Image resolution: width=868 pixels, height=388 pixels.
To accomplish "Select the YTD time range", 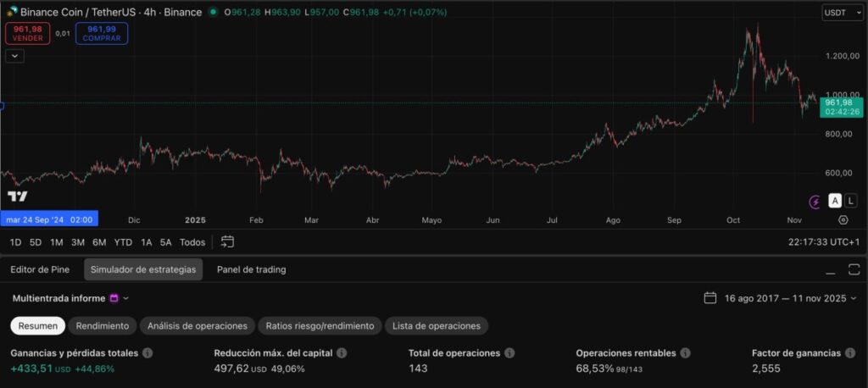I will pyautogui.click(x=123, y=242).
